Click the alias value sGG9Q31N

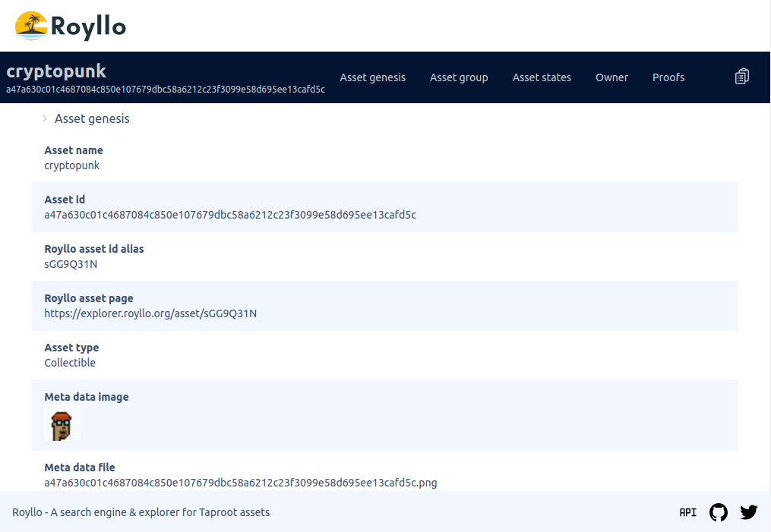point(71,264)
